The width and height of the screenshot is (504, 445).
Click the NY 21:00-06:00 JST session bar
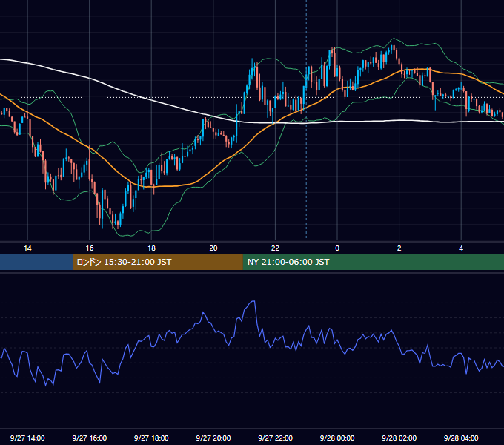(373, 262)
